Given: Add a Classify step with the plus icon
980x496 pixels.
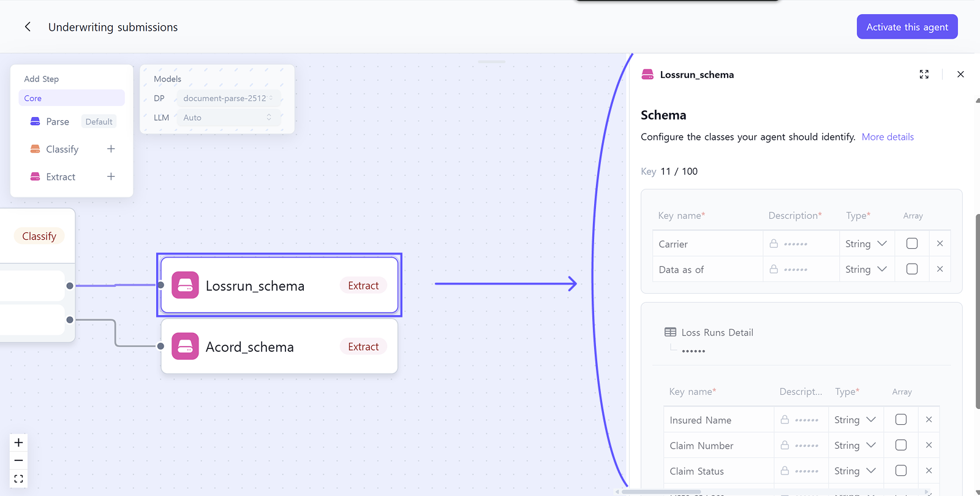Looking at the screenshot, I should (x=111, y=149).
